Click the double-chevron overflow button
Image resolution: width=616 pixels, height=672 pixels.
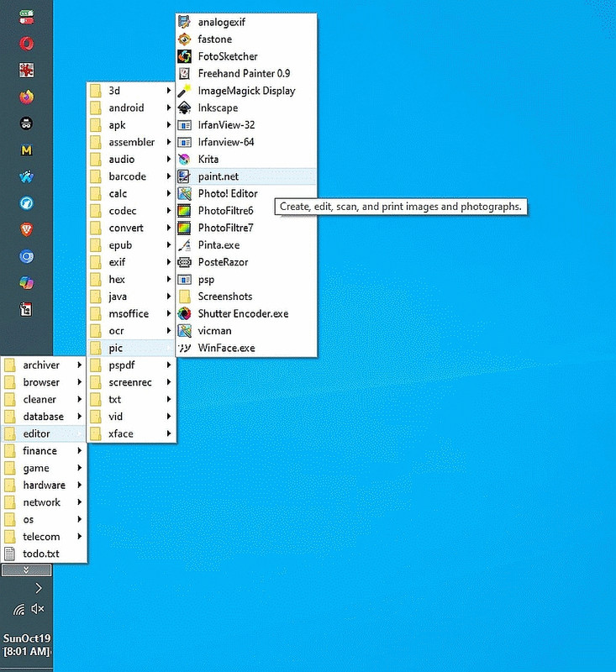pos(26,570)
